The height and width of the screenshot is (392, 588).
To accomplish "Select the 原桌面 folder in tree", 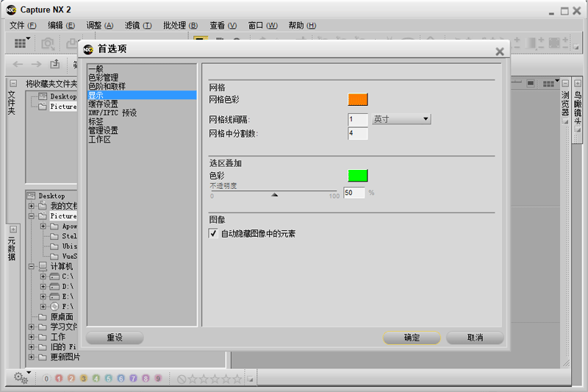I will [62, 317].
